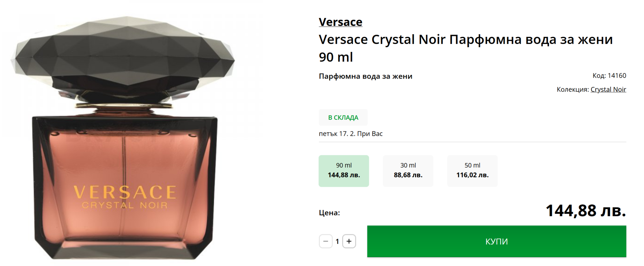Screen dimensions: 644x266
Task: Select the 90 ml size option
Action: [x=344, y=171]
